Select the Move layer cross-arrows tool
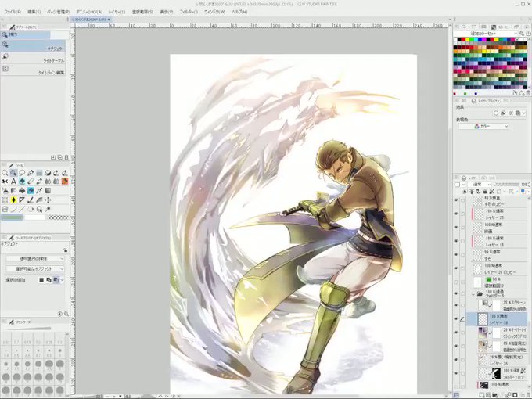532x399 pixels. click(x=48, y=199)
